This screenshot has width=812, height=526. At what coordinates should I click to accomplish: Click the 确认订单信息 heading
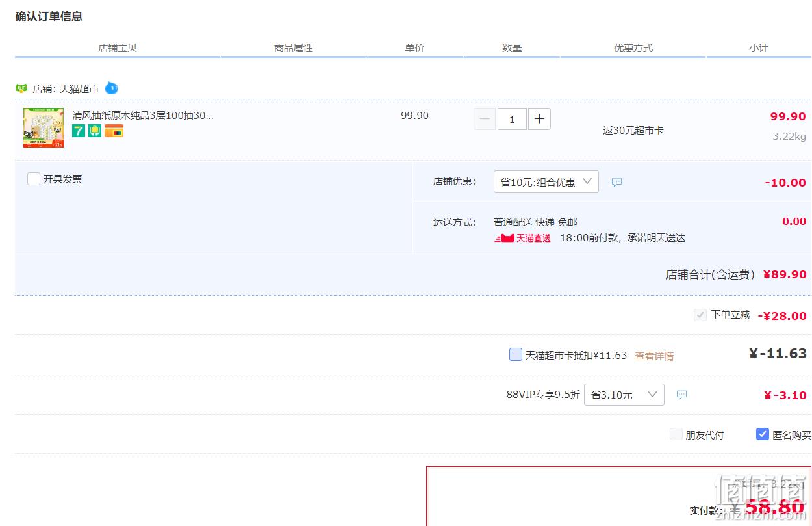(49, 16)
